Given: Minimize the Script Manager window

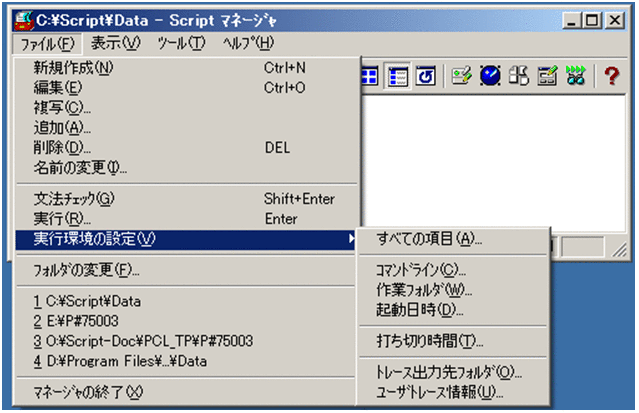Looking at the screenshot, I should point(572,20).
